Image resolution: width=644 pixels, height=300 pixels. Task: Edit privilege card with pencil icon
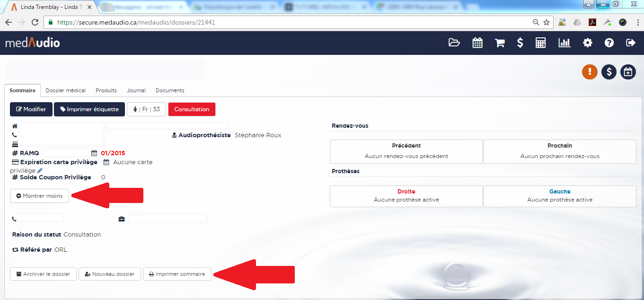click(40, 170)
